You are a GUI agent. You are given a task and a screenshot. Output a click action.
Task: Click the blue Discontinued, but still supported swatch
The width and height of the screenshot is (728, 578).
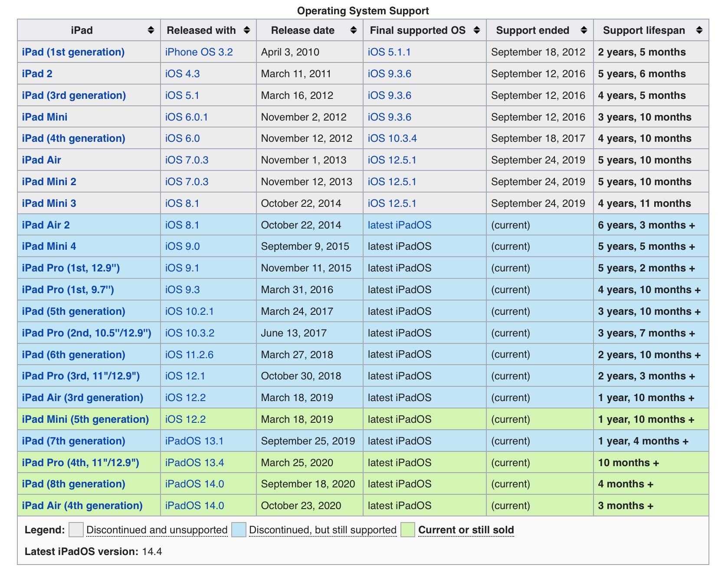point(239,529)
